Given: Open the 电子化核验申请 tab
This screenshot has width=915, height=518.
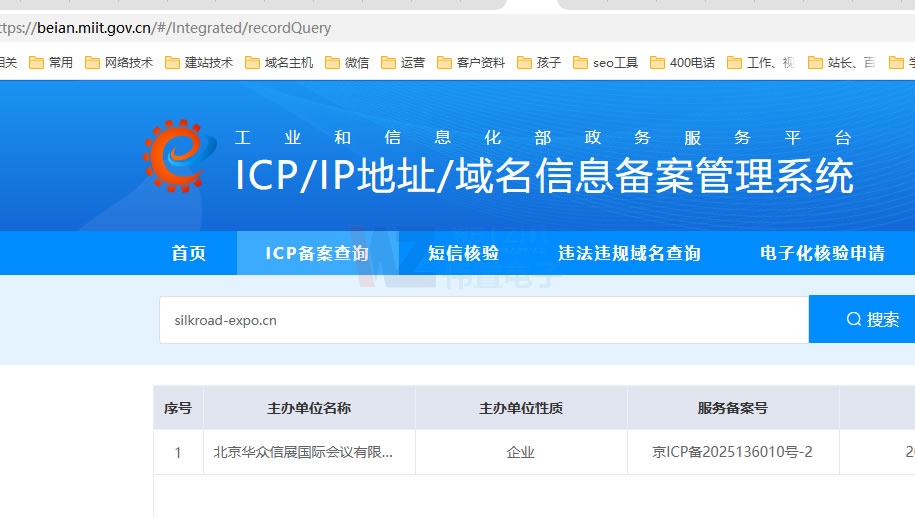Looking at the screenshot, I should pos(822,253).
